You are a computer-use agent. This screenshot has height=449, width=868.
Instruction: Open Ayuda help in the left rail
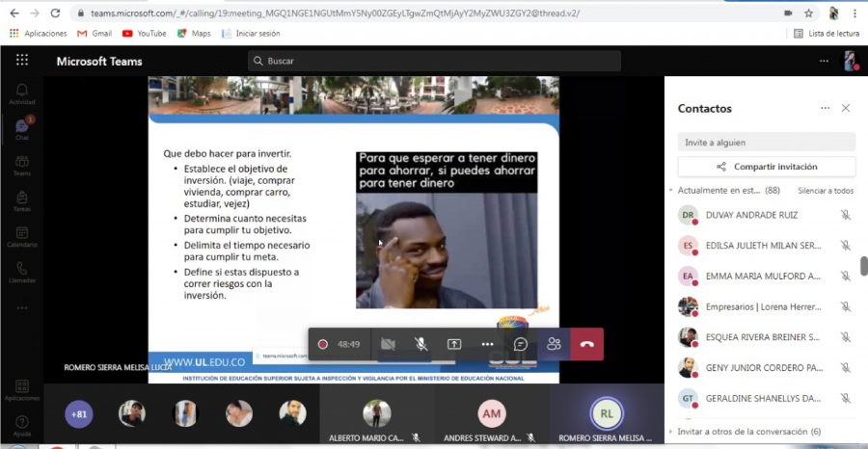coord(21,426)
